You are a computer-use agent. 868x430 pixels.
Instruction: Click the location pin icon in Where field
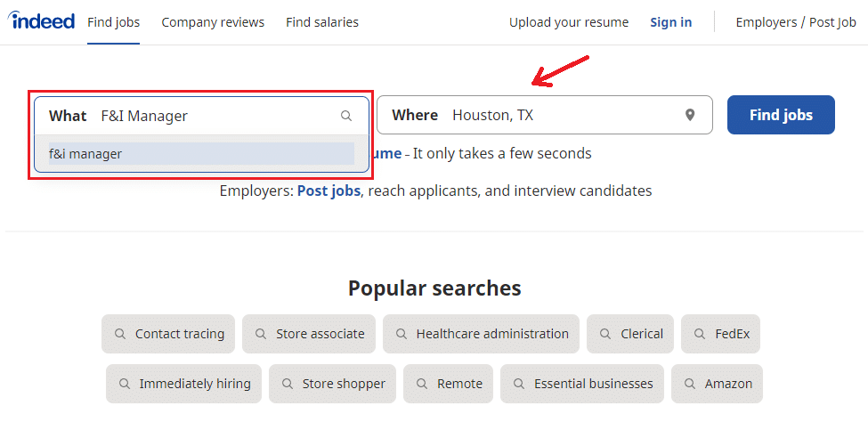[x=690, y=115]
